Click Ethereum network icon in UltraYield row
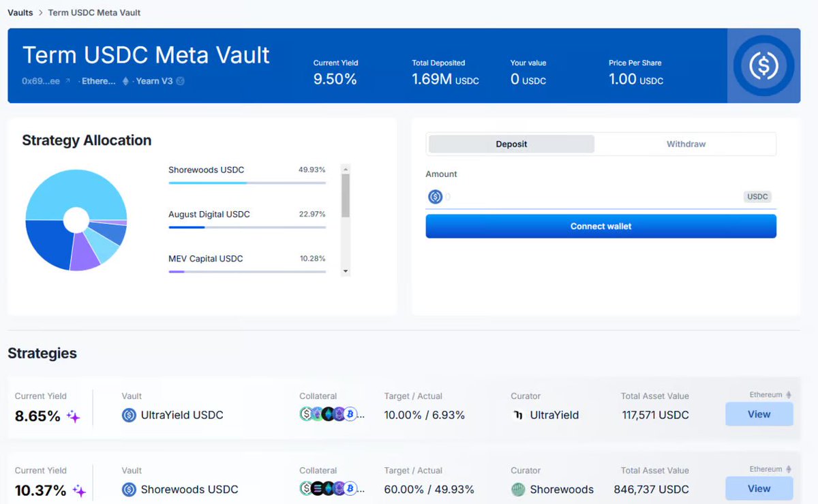 click(789, 395)
